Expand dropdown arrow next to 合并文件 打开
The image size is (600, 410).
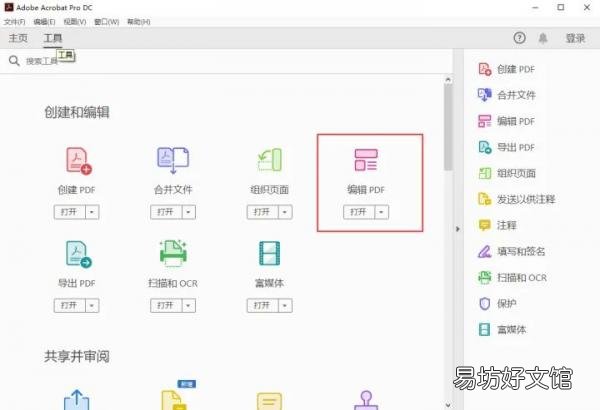[188, 212]
